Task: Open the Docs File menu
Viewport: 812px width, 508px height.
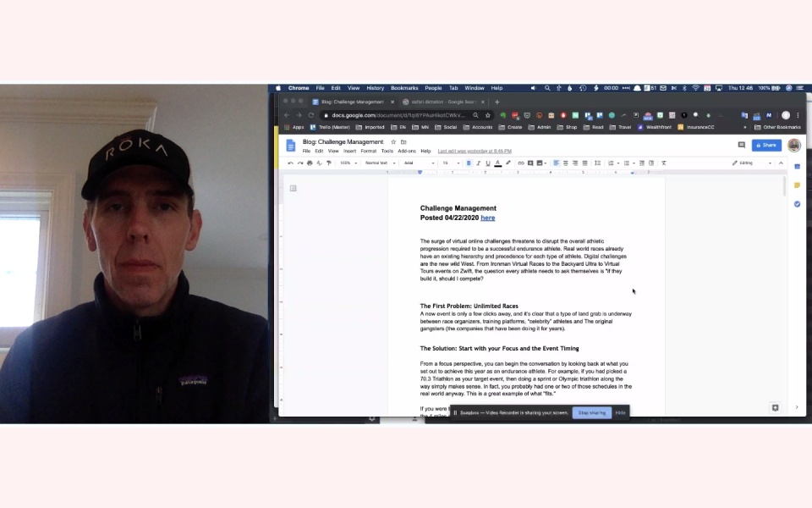Action: click(x=306, y=152)
